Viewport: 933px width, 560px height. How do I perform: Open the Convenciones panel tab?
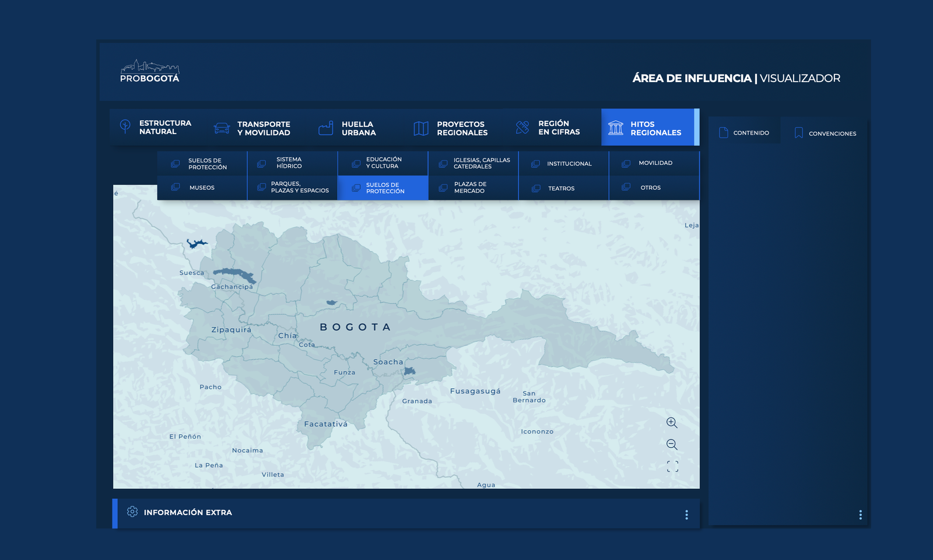point(825,133)
